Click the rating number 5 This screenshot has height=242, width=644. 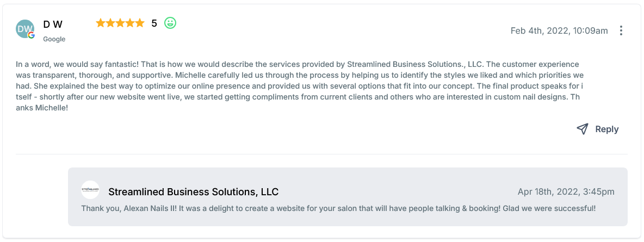click(154, 23)
